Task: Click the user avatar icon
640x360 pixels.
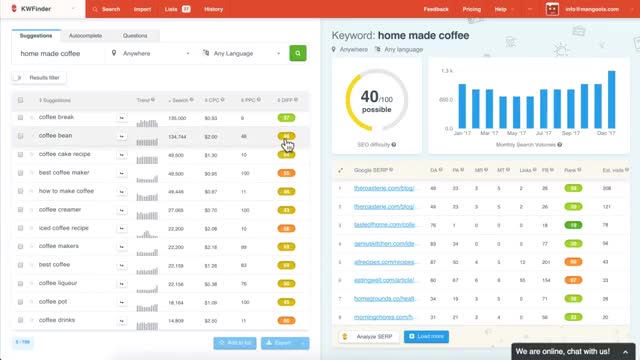Action: 552,9
